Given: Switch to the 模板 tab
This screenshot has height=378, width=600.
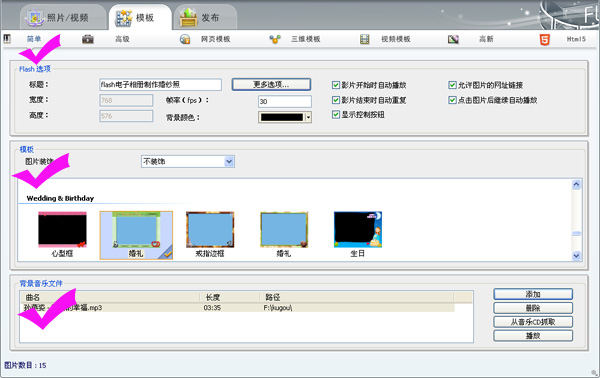Looking at the screenshot, I should pyautogui.click(x=140, y=18).
